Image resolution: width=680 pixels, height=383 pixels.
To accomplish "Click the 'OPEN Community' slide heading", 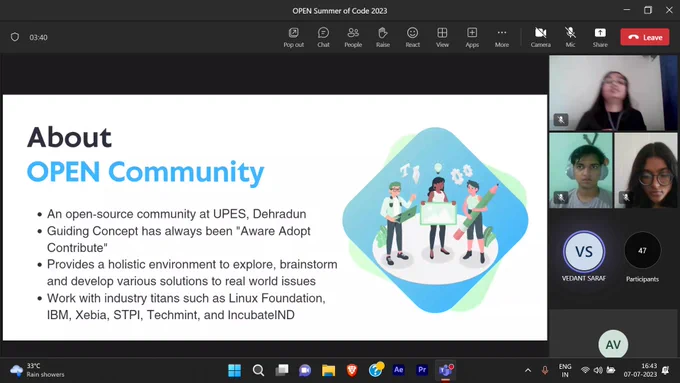I will pyautogui.click(x=145, y=172).
